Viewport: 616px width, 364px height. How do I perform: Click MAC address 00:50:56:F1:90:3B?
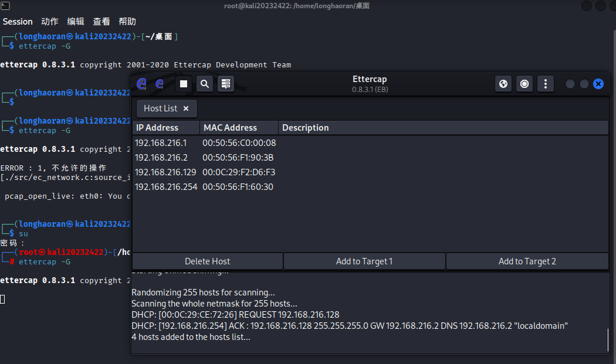[x=238, y=158]
